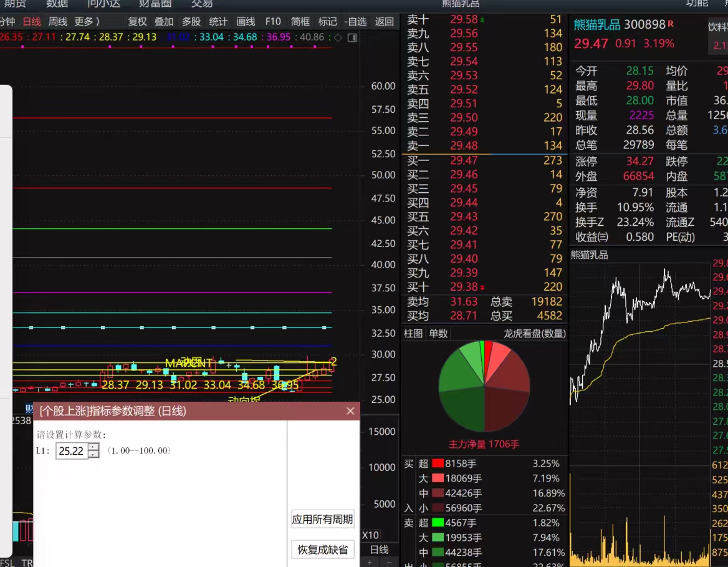Click 恢复成缺省 button
The width and height of the screenshot is (728, 567).
(x=323, y=550)
